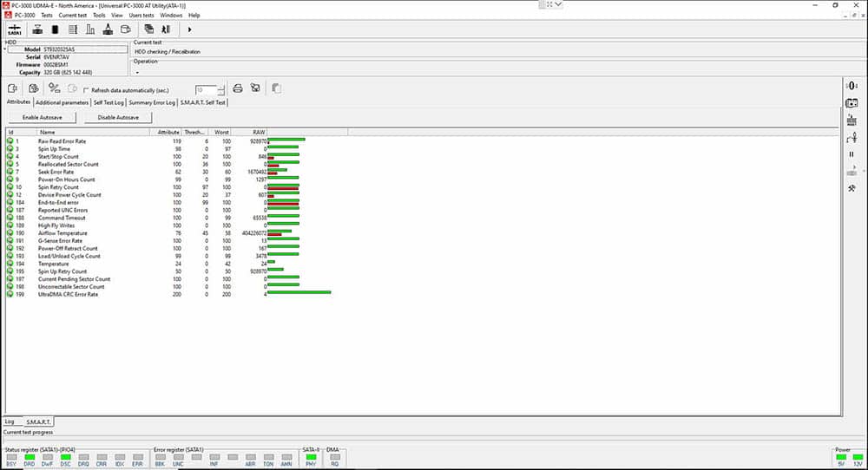Click Disable Autosave button
Viewport: 868px width, 470px height.
click(118, 117)
